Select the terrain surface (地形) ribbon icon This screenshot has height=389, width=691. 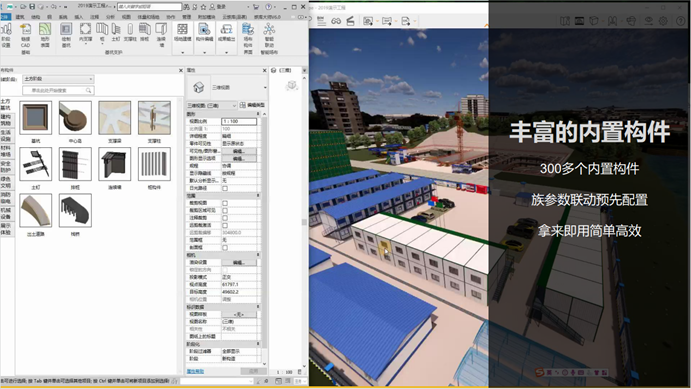tap(45, 30)
